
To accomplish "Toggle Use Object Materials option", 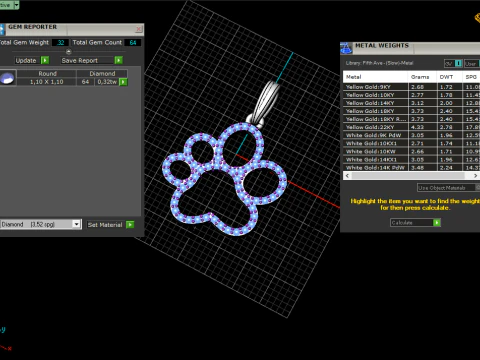I will 447,188.
